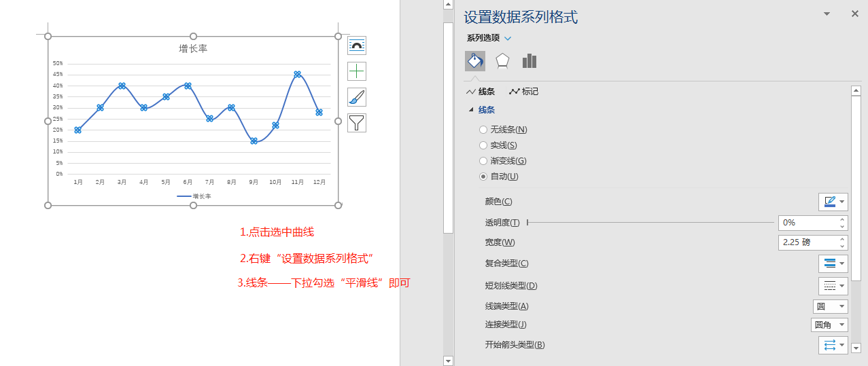This screenshot has height=366, width=868.
Task: Click the pane scrollbar down arrow
Action: pos(856,348)
